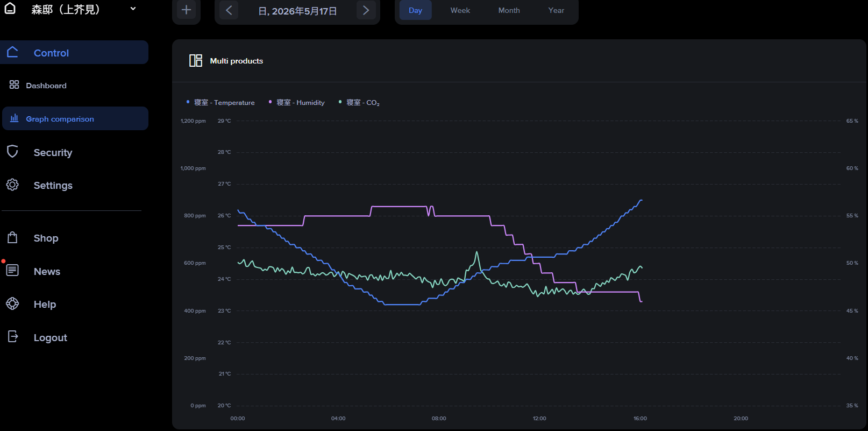
Task: Go to the previous day arrow
Action: 229,10
